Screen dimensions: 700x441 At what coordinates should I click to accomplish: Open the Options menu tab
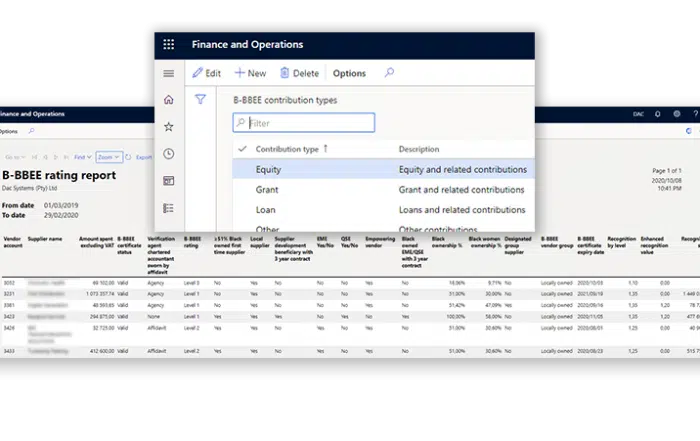(349, 73)
